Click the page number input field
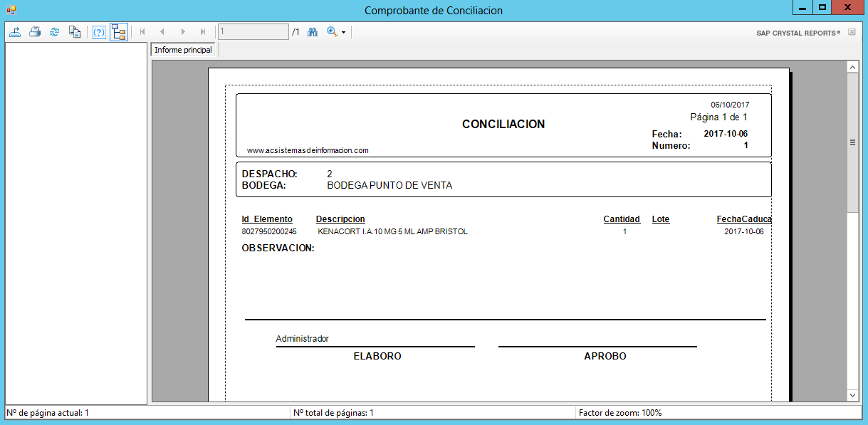Screen dimensions: 868x425 coord(252,32)
